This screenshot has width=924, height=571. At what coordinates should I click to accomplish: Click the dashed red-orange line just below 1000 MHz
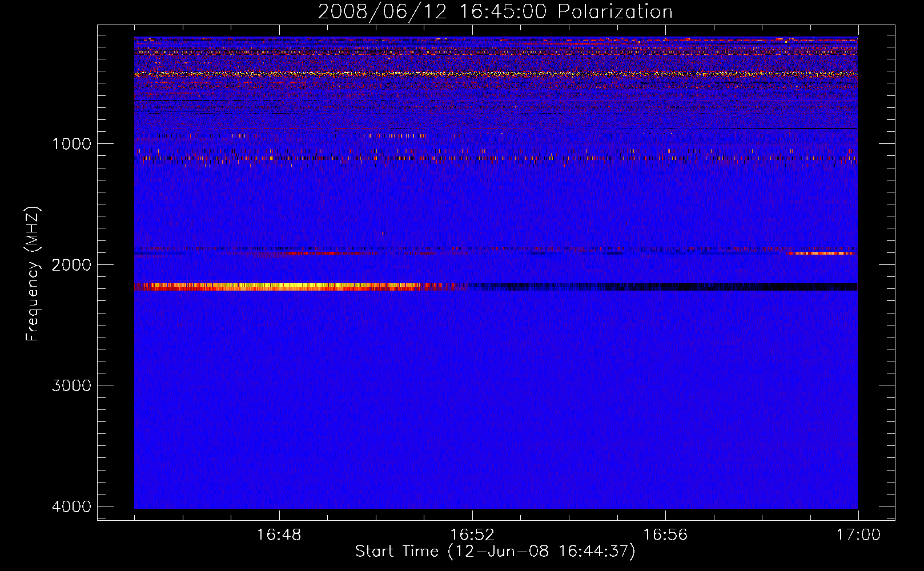coord(400,158)
